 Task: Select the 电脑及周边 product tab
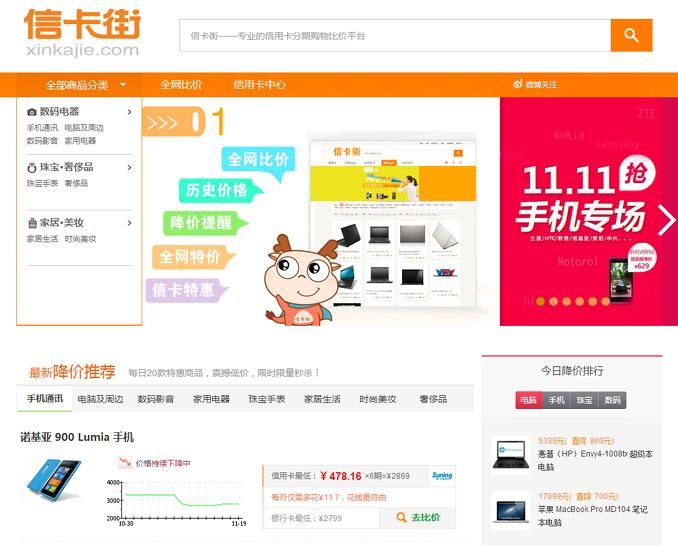coord(100,399)
